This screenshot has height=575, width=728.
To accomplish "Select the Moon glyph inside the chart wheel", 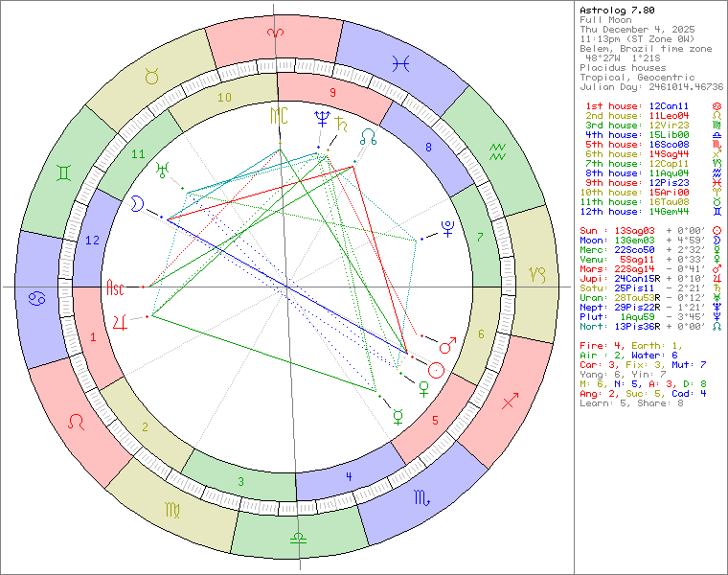I will pos(138,204).
